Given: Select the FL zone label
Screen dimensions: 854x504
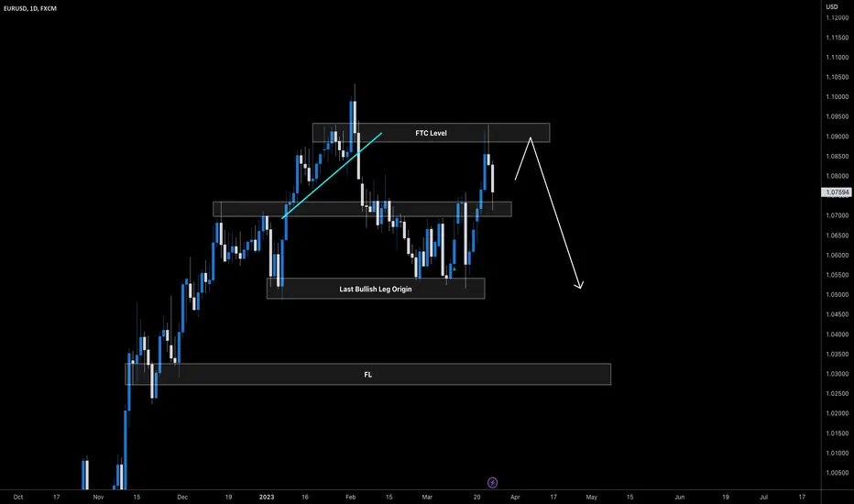Looking at the screenshot, I should tap(368, 374).
